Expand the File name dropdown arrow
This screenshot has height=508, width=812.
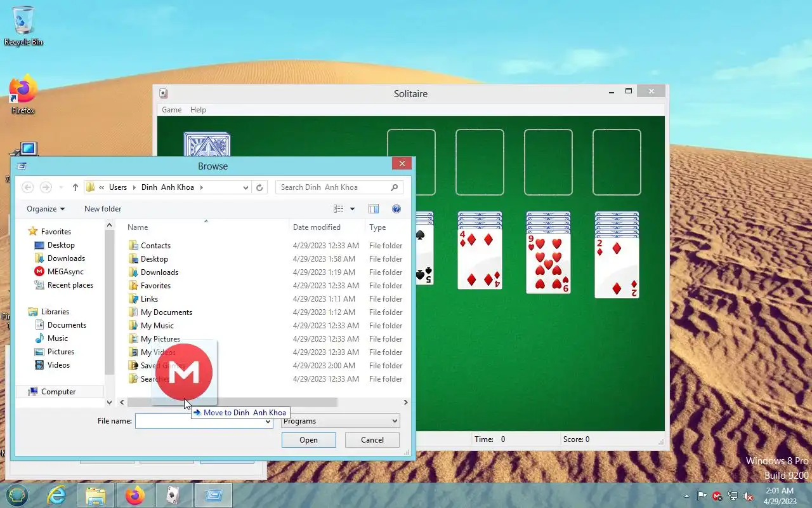[x=268, y=421]
